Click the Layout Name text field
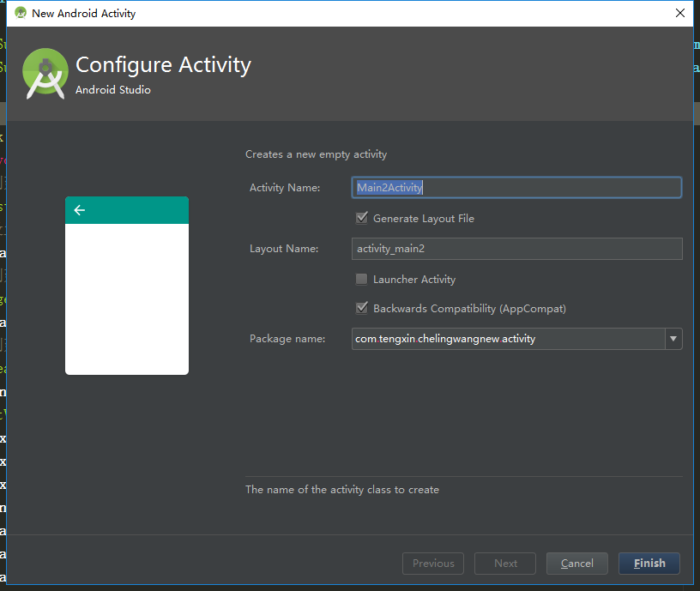The width and height of the screenshot is (700, 591). pyautogui.click(x=516, y=249)
